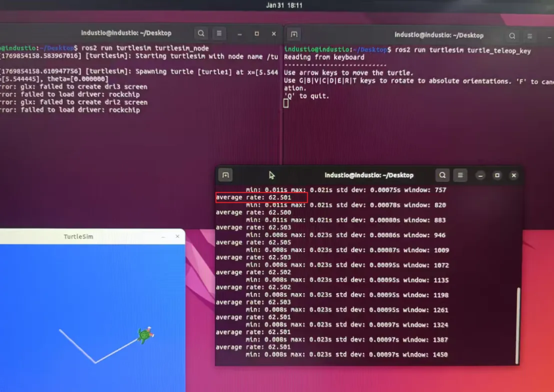Open search in the turtlesim_node terminal
Screen dimensions: 554x392
pos(201,33)
